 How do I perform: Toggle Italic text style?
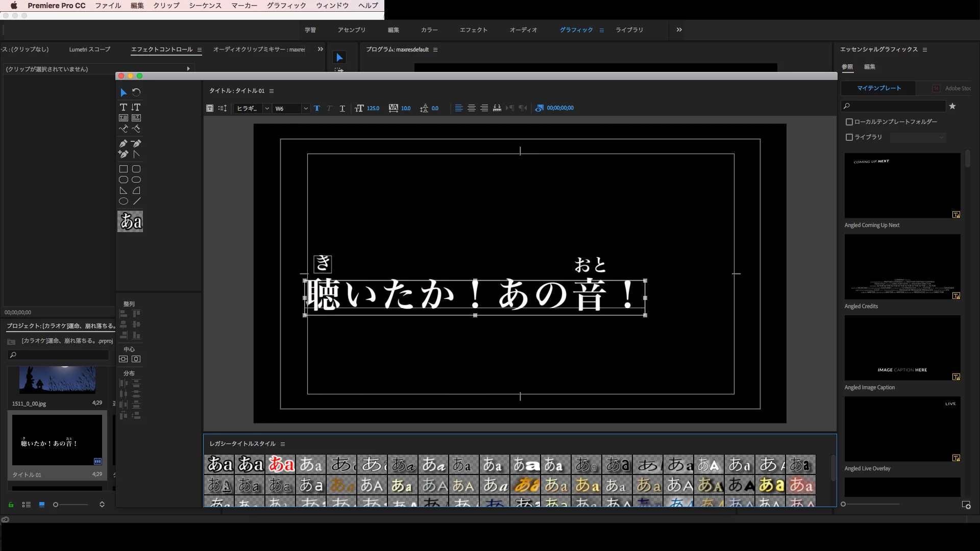pyautogui.click(x=329, y=108)
